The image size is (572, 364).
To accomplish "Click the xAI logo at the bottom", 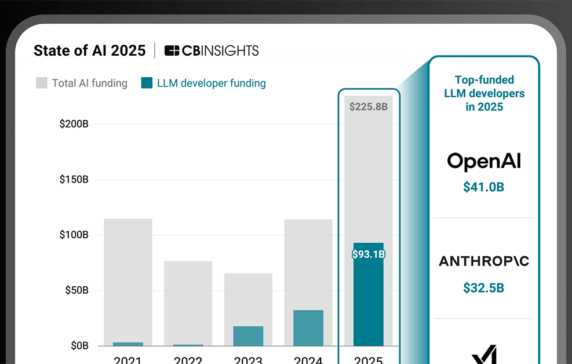I will click(x=484, y=355).
